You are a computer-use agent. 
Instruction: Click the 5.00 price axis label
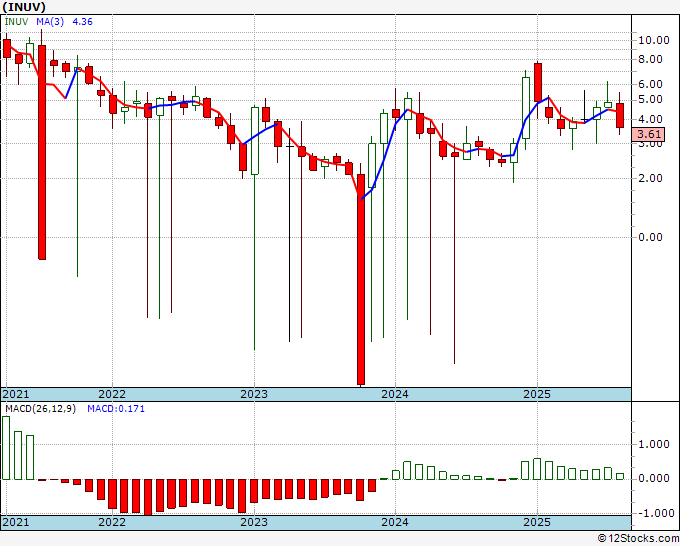point(650,100)
